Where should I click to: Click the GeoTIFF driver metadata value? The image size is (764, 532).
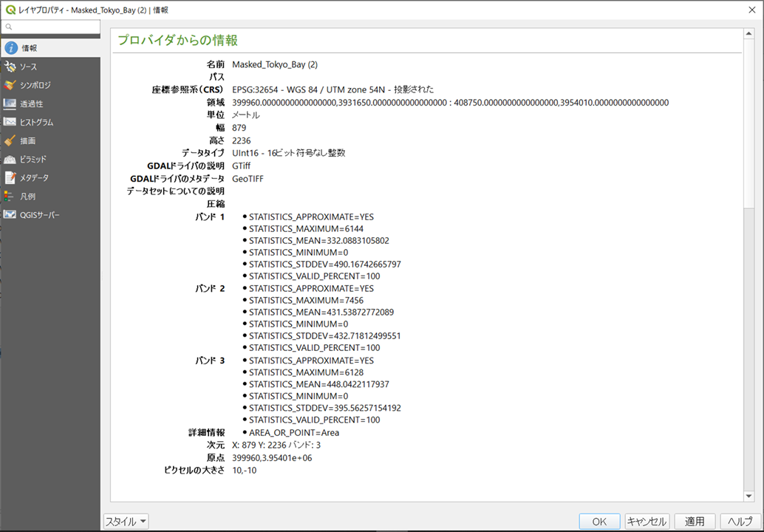click(248, 178)
